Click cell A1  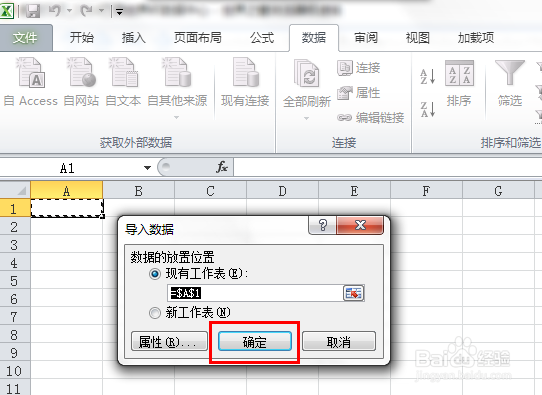(x=67, y=208)
